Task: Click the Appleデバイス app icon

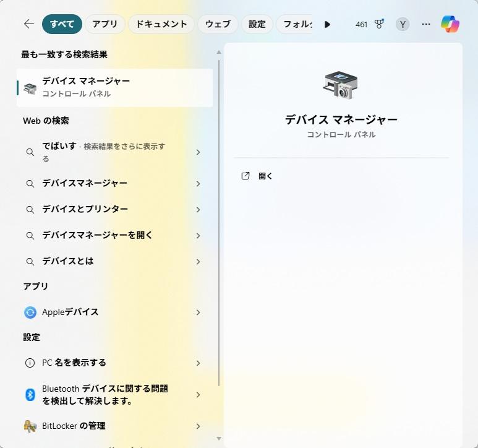Action: (x=30, y=312)
